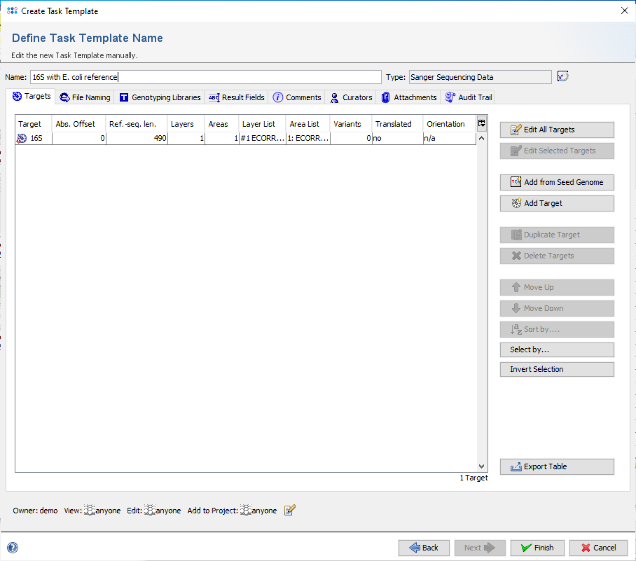Go Back in the wizard
Screen dimensions: 636x561
(424, 548)
